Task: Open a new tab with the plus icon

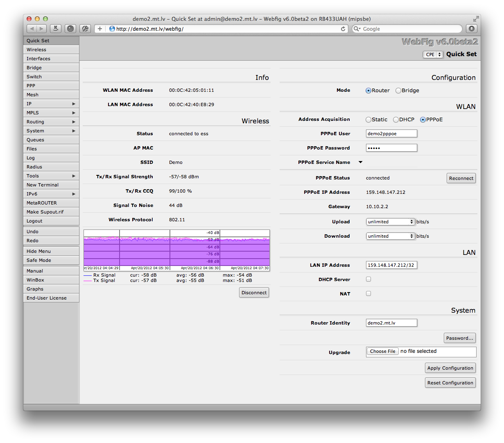Action: pos(99,28)
